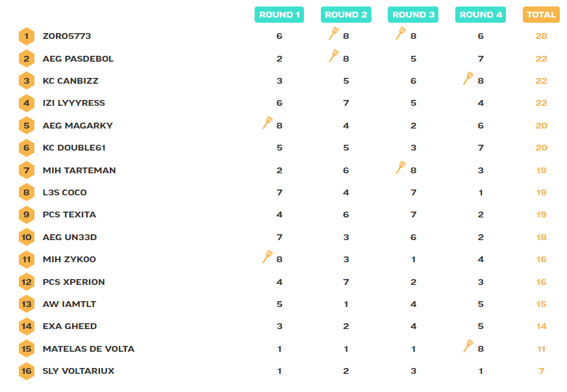This screenshot has width=567, height=392.
Task: Select the ROUND 4 column header
Action: [x=481, y=15]
